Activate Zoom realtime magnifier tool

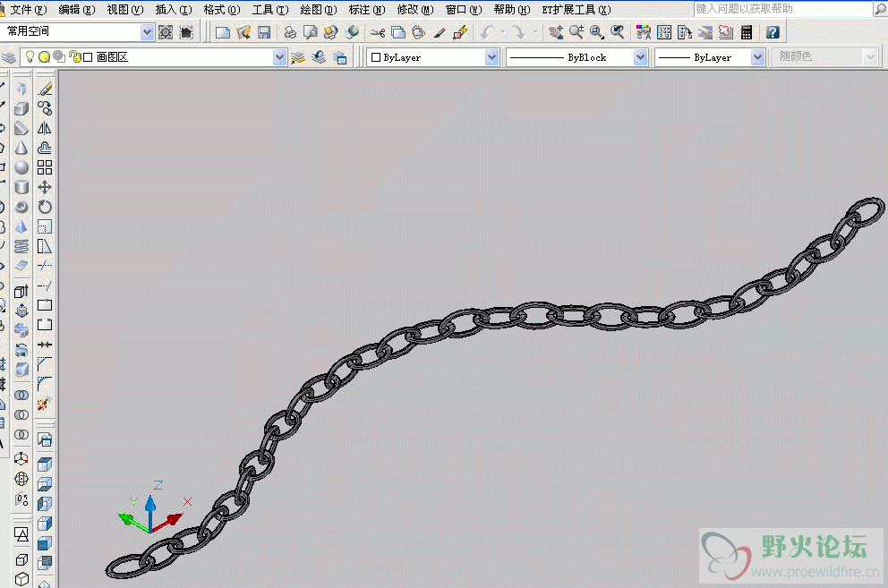(576, 32)
